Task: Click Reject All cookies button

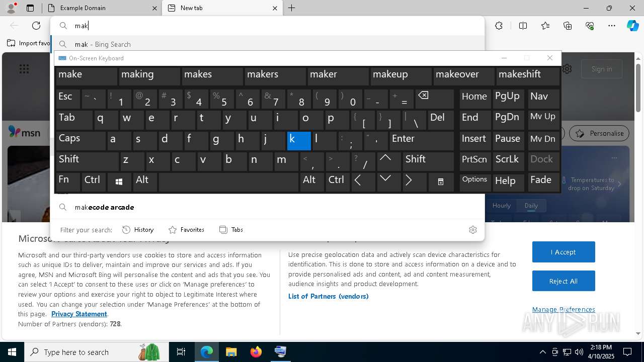Action: [563, 281]
